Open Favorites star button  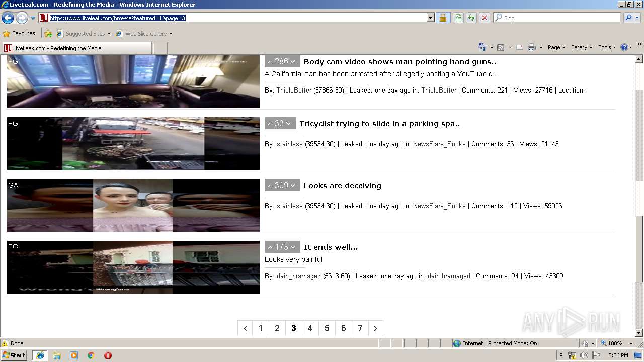click(19, 33)
